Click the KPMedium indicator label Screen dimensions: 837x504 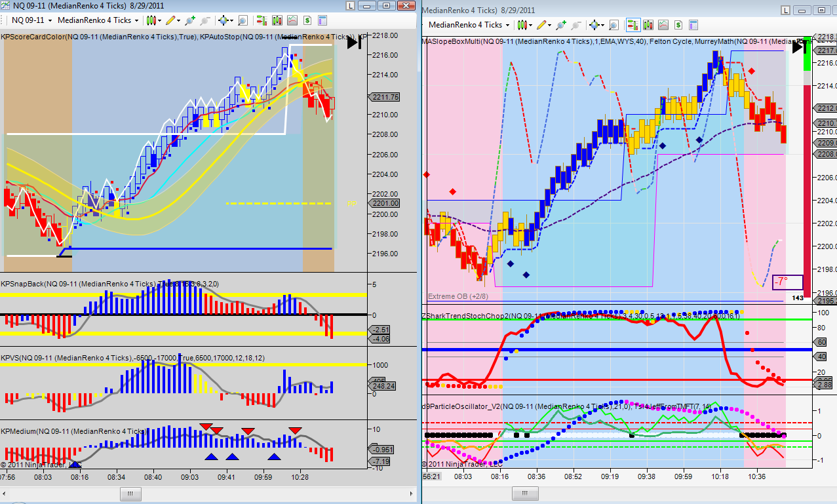(73, 431)
